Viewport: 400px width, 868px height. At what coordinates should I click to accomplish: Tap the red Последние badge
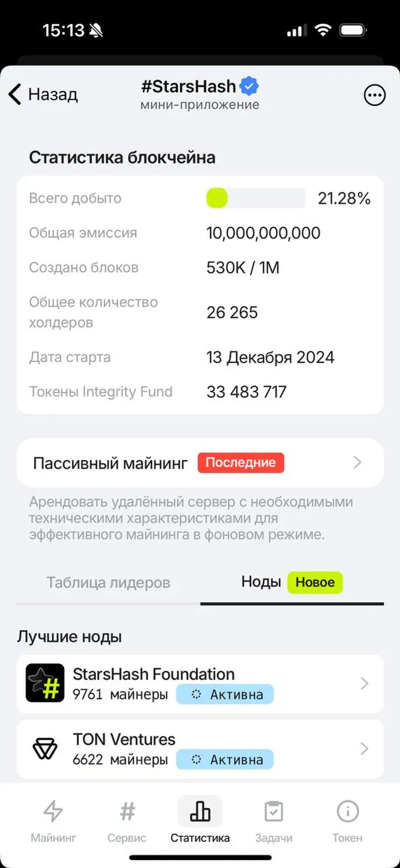(x=241, y=462)
